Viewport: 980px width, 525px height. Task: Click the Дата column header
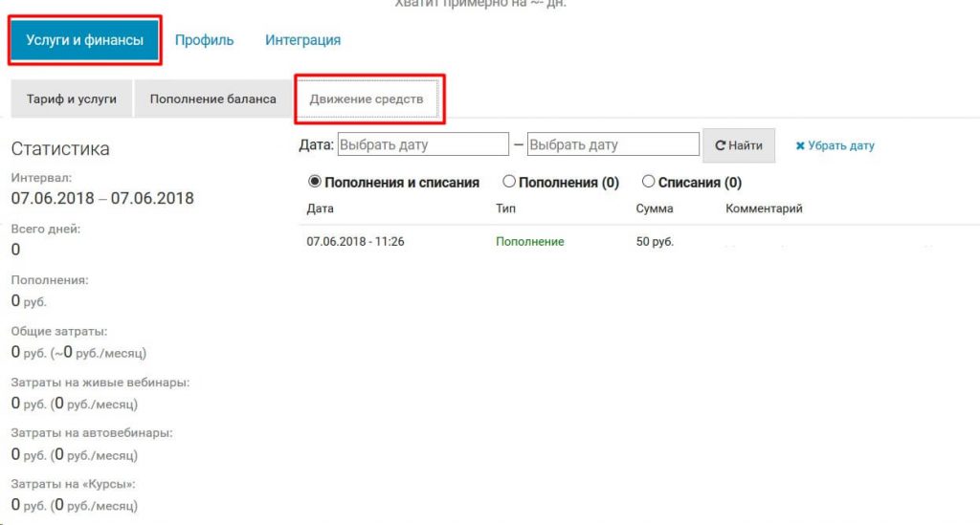point(320,208)
